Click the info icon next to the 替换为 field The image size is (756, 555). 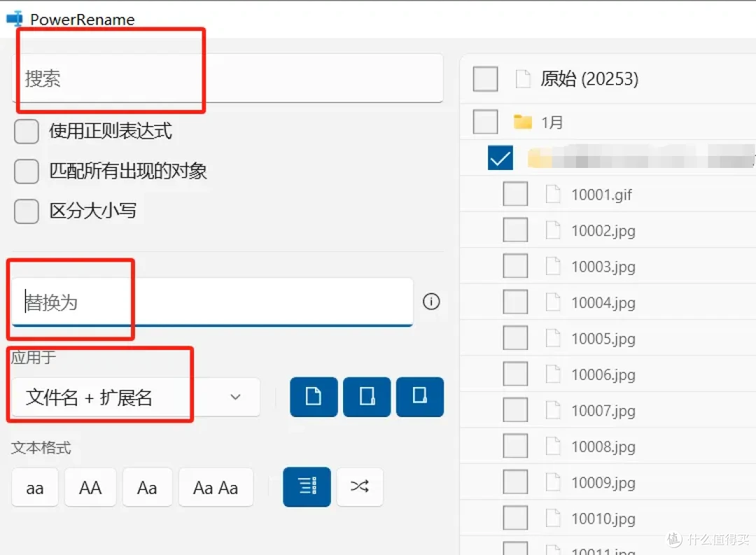pyautogui.click(x=431, y=302)
